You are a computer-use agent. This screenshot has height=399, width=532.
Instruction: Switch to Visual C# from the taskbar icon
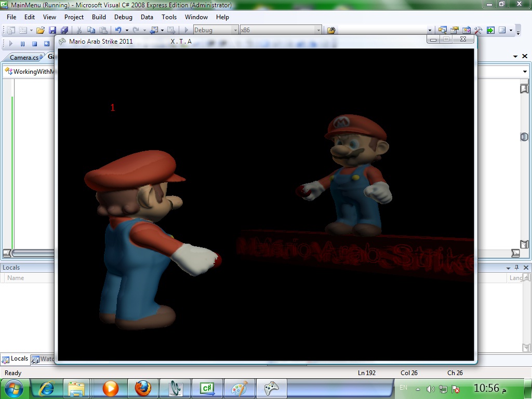[207, 389]
